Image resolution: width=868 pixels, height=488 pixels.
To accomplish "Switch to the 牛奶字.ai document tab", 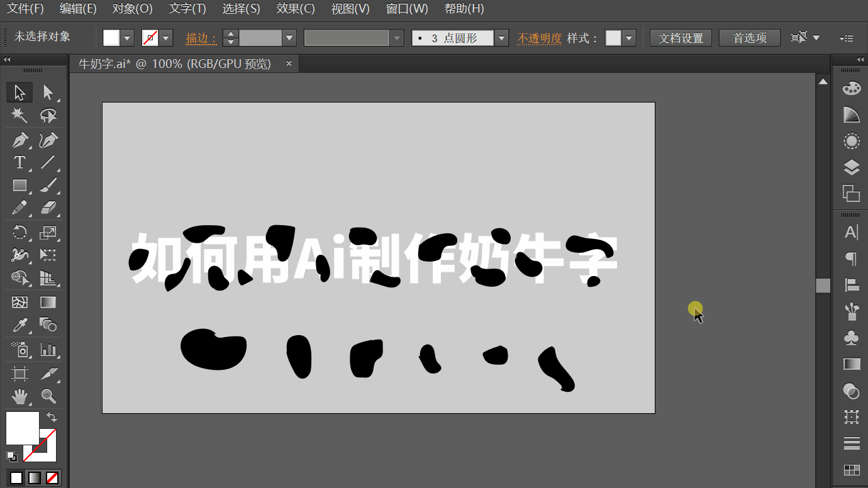I will 175,64.
